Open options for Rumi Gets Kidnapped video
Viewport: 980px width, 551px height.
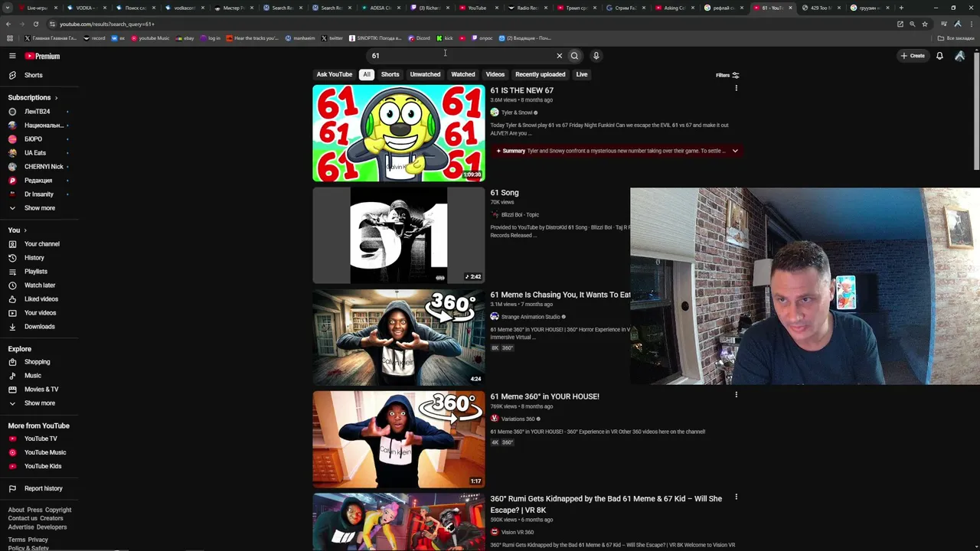[x=736, y=497]
